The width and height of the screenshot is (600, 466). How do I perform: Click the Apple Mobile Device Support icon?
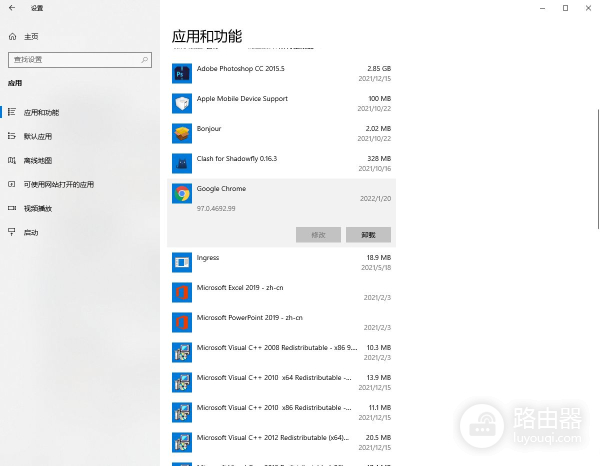pos(182,103)
